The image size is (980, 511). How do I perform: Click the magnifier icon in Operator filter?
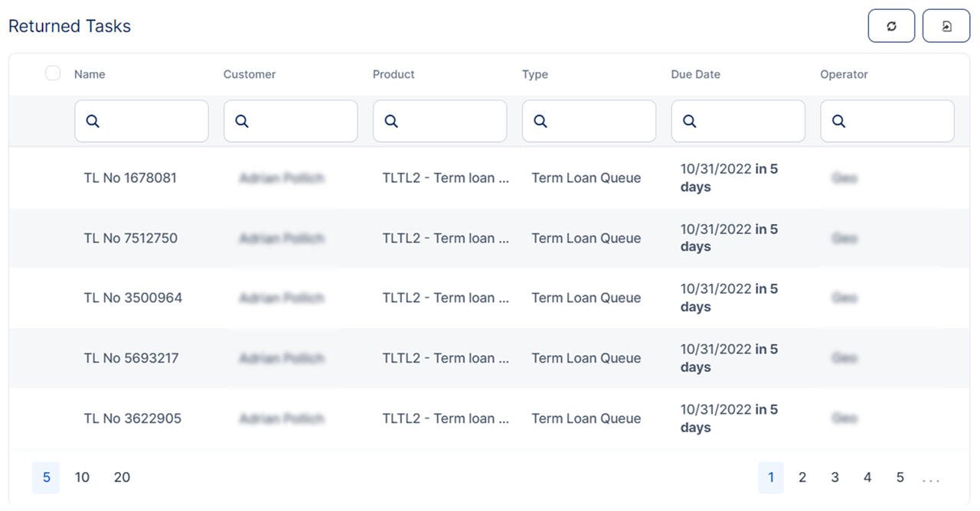(839, 121)
